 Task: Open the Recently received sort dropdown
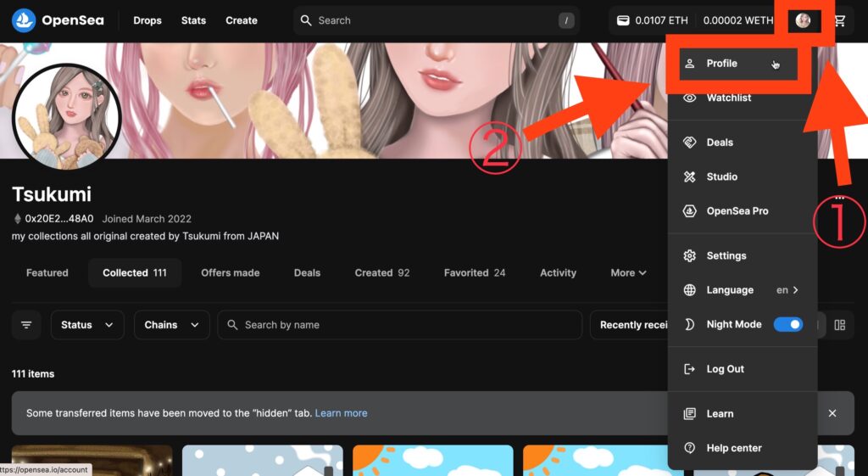coord(630,325)
